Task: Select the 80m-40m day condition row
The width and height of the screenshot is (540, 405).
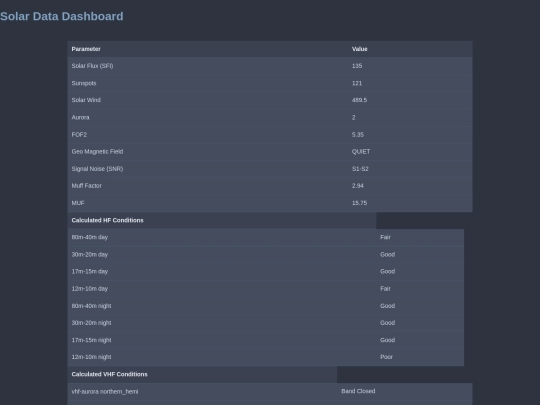Action: click(x=266, y=237)
